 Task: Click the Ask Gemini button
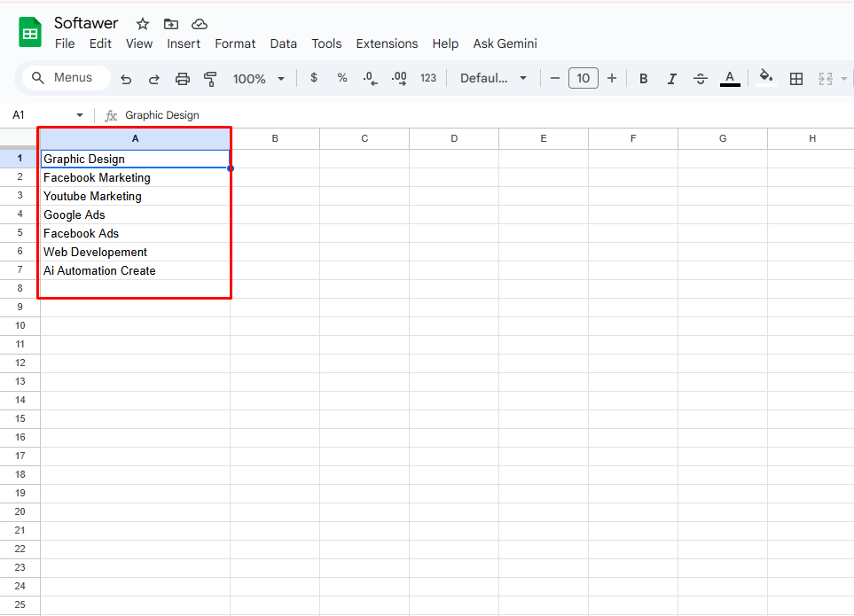click(x=505, y=43)
